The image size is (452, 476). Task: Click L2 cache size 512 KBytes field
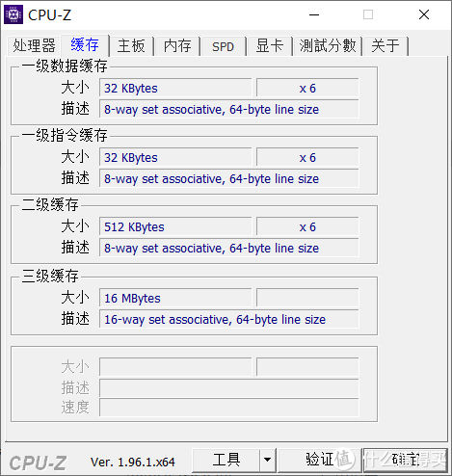pos(175,226)
